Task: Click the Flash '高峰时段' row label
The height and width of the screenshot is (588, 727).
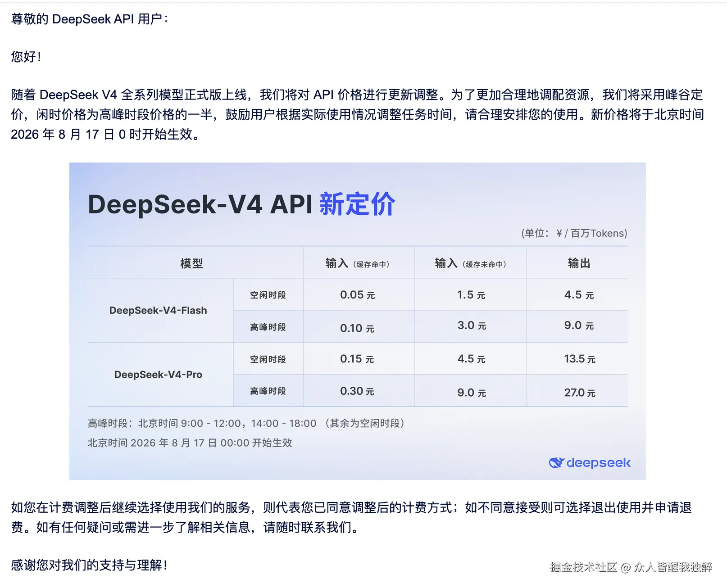Action: click(x=268, y=327)
